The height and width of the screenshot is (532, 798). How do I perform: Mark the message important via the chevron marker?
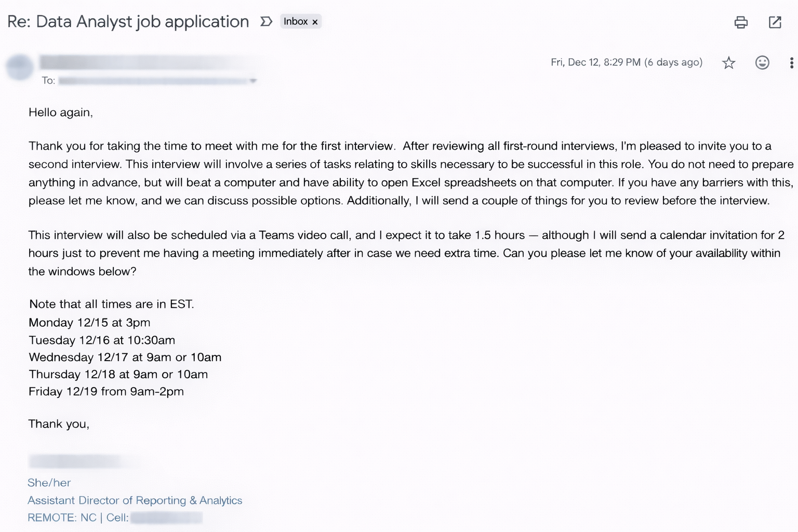pos(266,22)
